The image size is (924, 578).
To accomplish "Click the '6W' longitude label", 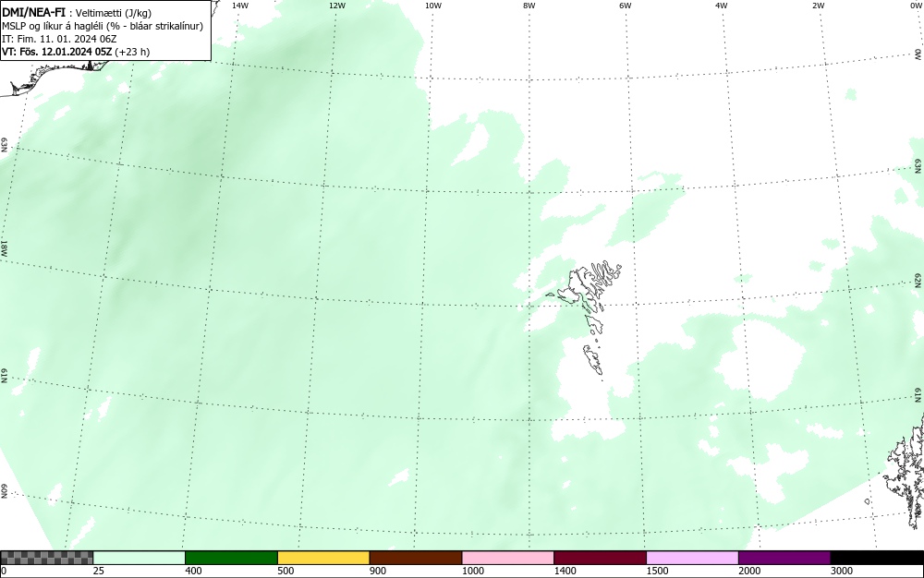I will pyautogui.click(x=626, y=6).
